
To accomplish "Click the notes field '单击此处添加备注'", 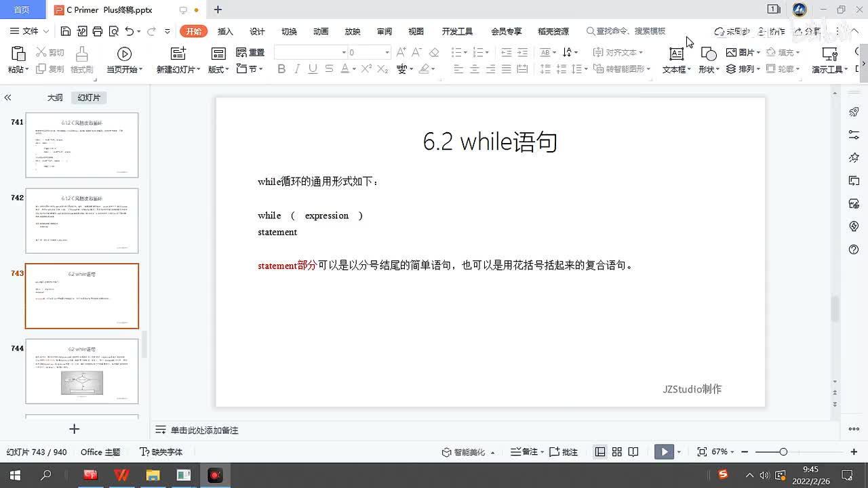I will (204, 430).
